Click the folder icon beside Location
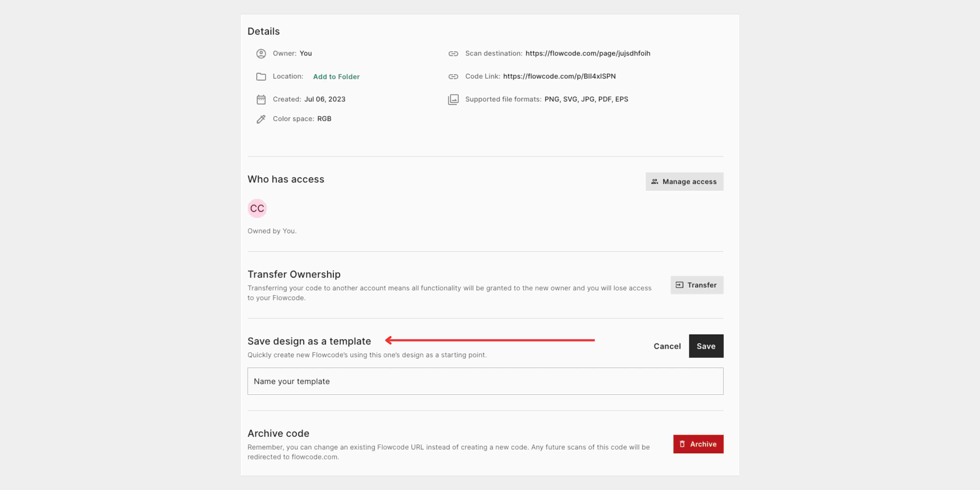The height and width of the screenshot is (490, 980). coord(261,76)
